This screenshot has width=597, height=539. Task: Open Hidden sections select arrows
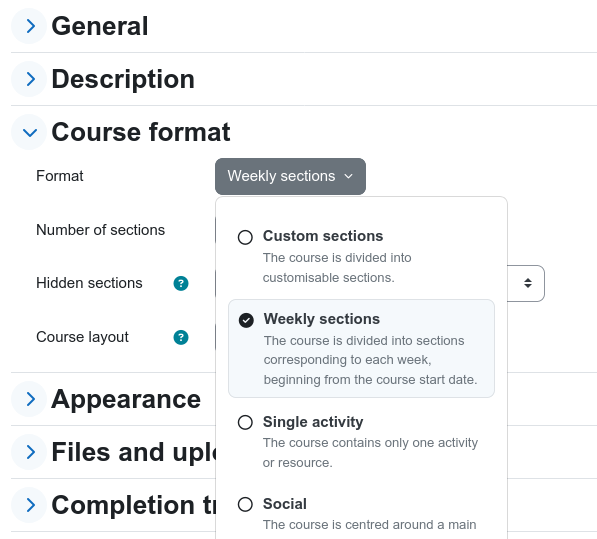click(528, 283)
